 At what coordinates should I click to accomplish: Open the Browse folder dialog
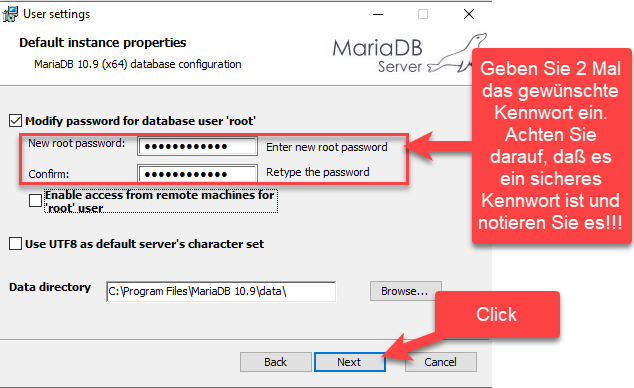click(x=406, y=291)
